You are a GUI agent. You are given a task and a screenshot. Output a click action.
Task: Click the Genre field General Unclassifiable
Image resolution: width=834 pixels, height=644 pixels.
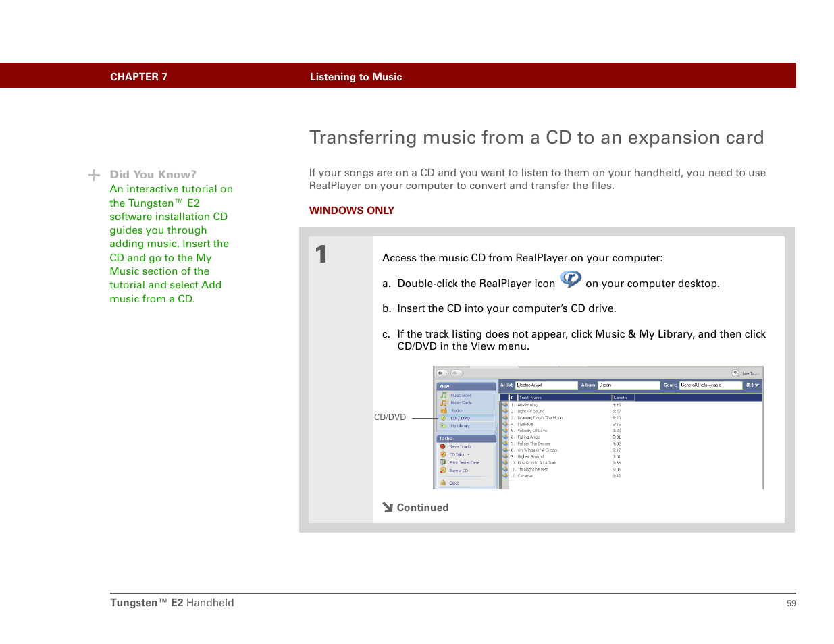pos(710,385)
